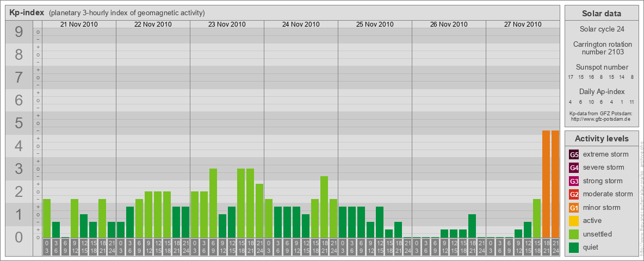This screenshot has width=644, height=261.
Task: Click the light green 15-18 bar on 27 Nov
Action: pos(537,219)
